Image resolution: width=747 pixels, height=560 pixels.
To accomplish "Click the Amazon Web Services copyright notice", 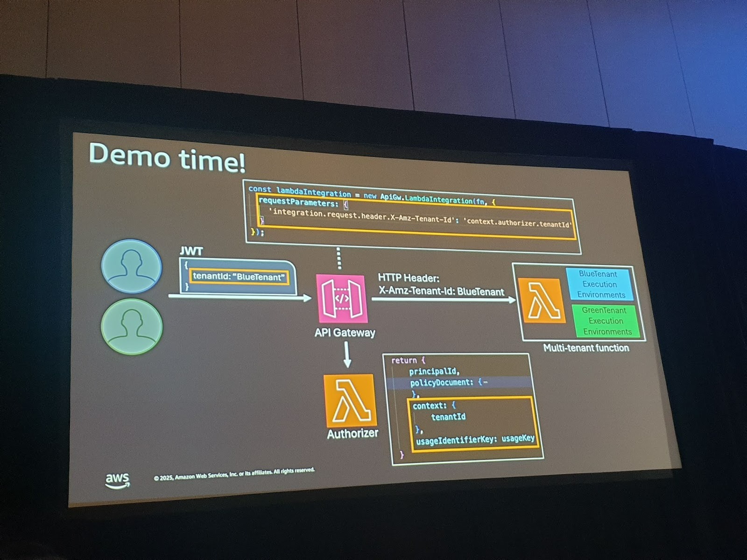I will (x=234, y=474).
